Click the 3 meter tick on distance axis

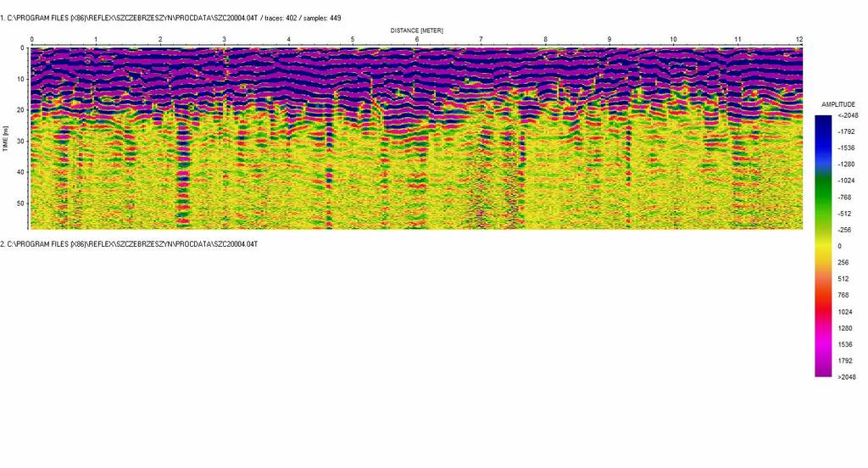click(x=224, y=40)
